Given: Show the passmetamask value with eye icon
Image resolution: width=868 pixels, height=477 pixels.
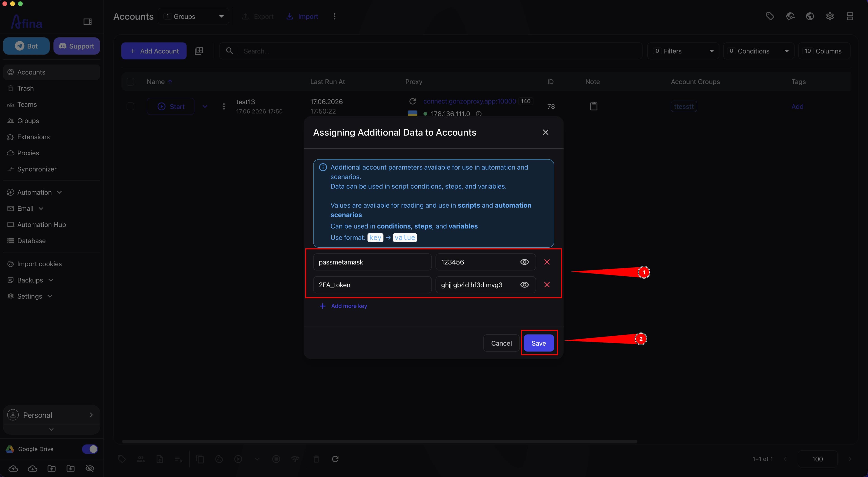Looking at the screenshot, I should click(x=524, y=262).
